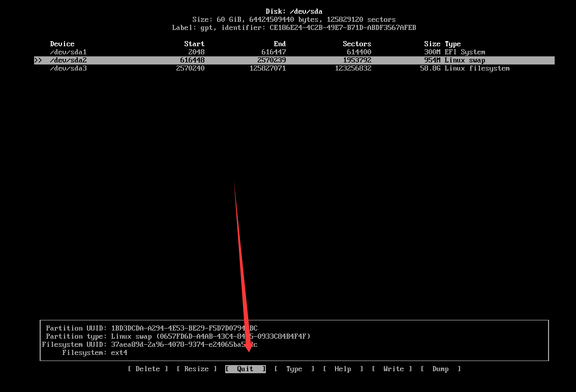
Task: Choose the Resize menu option
Action: click(196, 369)
